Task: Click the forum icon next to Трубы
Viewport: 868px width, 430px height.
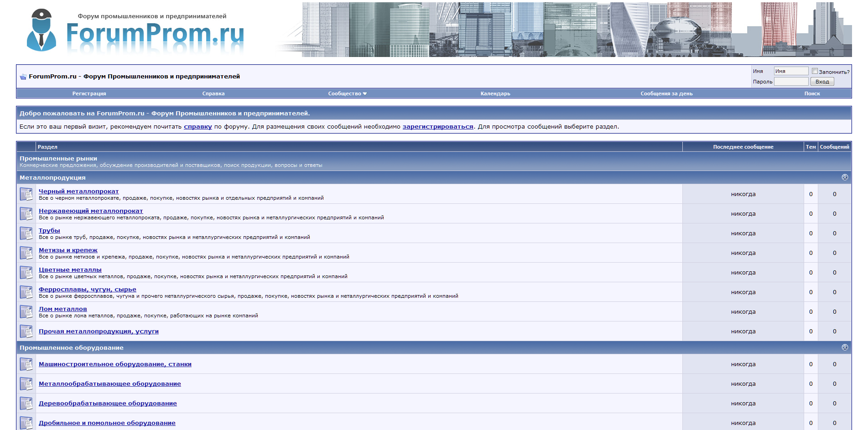Action: click(25, 233)
